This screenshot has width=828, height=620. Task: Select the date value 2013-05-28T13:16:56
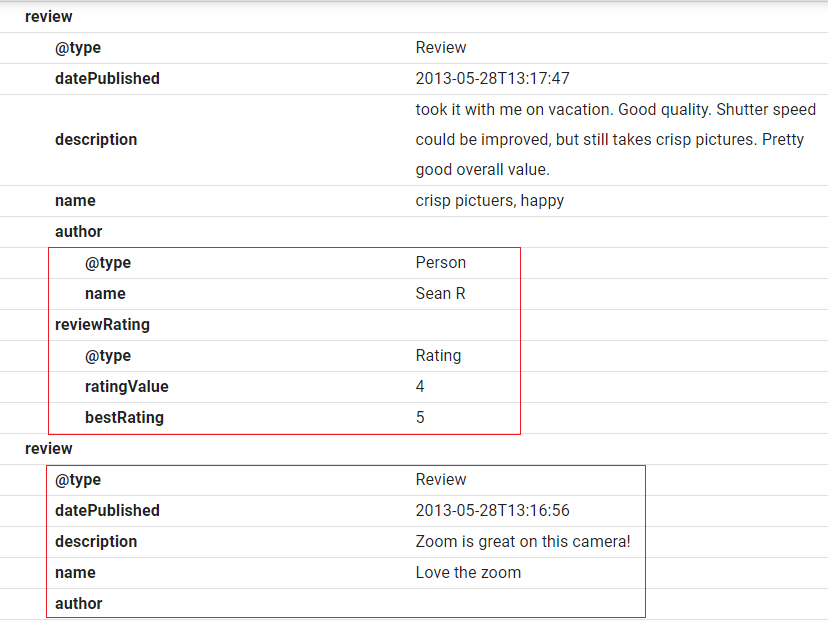(492, 510)
